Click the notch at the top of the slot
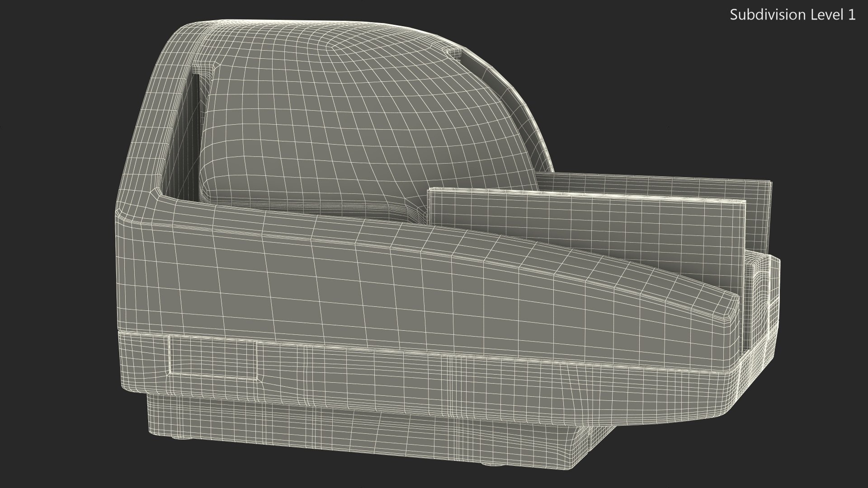Viewport: 868px width, 488px height. [x=203, y=68]
